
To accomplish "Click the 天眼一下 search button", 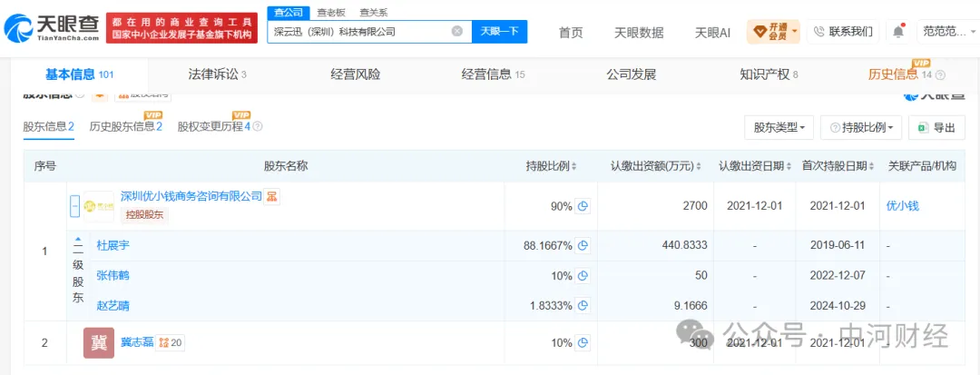I will coord(499,31).
